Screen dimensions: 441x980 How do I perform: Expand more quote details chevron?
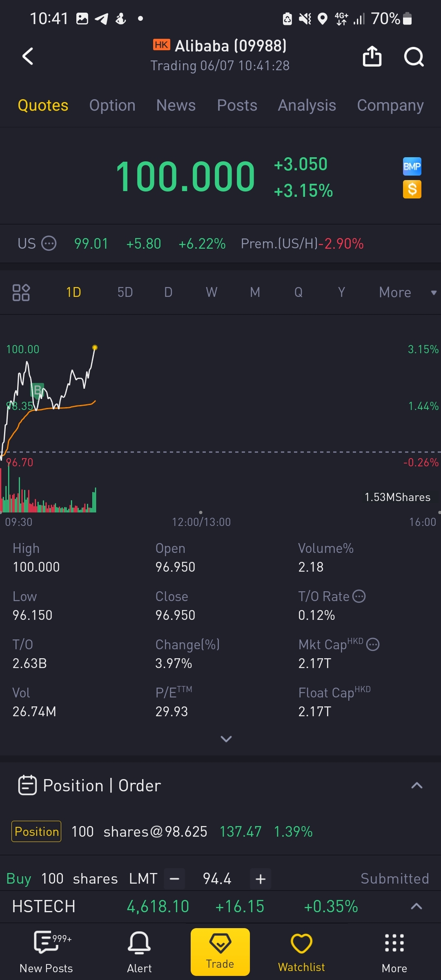click(226, 739)
